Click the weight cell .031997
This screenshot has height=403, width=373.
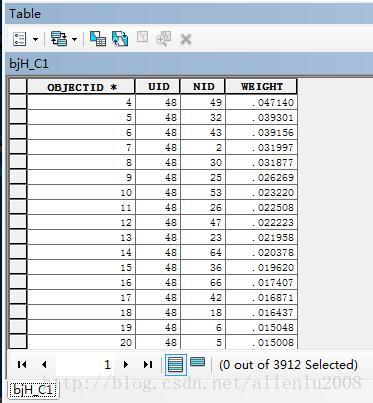[x=261, y=147]
